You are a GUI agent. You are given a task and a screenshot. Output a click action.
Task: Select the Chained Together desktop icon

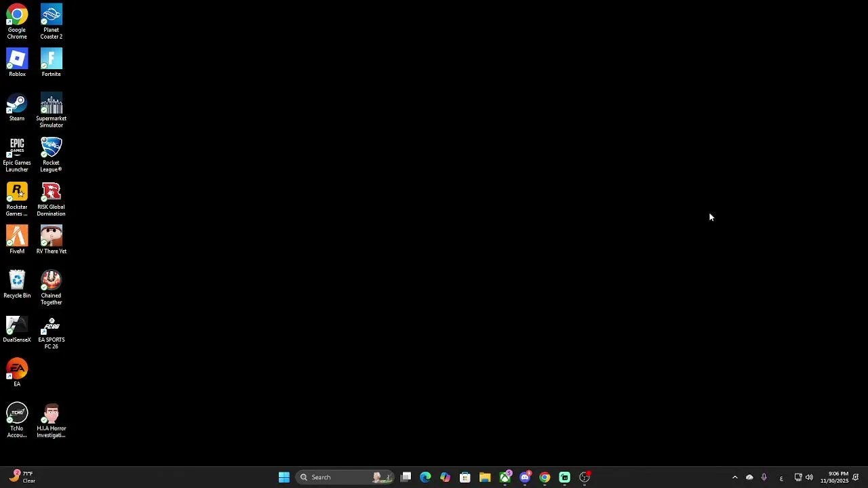[x=51, y=287]
